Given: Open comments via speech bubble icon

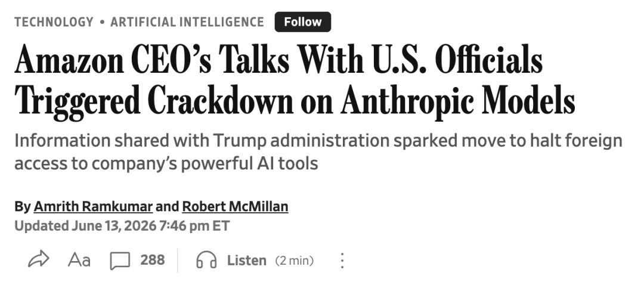Looking at the screenshot, I should pos(120,261).
